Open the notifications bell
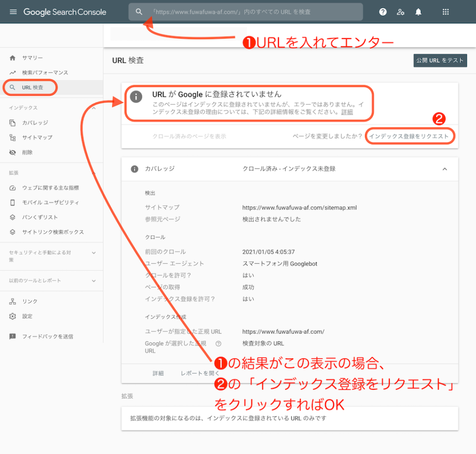Screen dimensions: 476x454 418,12
